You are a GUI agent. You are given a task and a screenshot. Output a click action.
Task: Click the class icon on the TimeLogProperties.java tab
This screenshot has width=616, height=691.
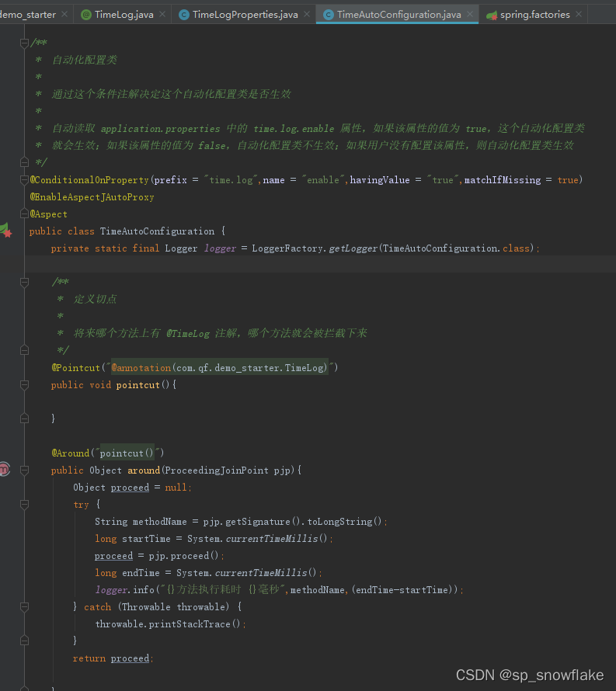[x=184, y=15]
